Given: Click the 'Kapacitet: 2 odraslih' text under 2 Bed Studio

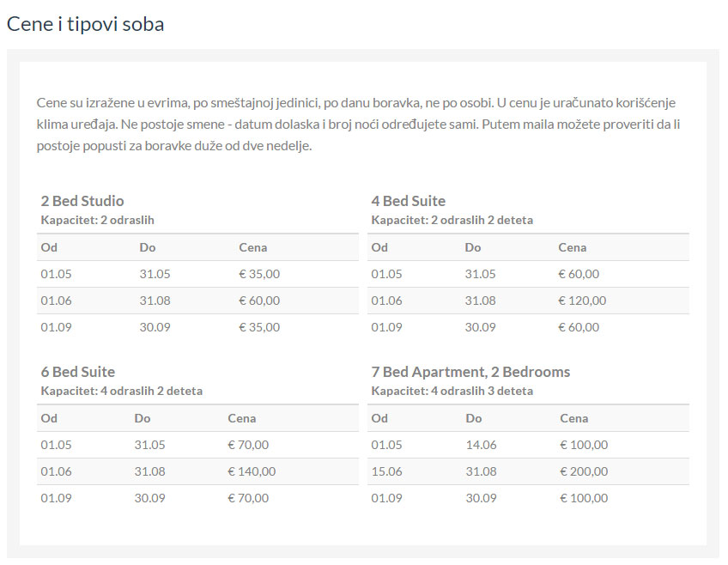Looking at the screenshot, I should (x=97, y=220).
